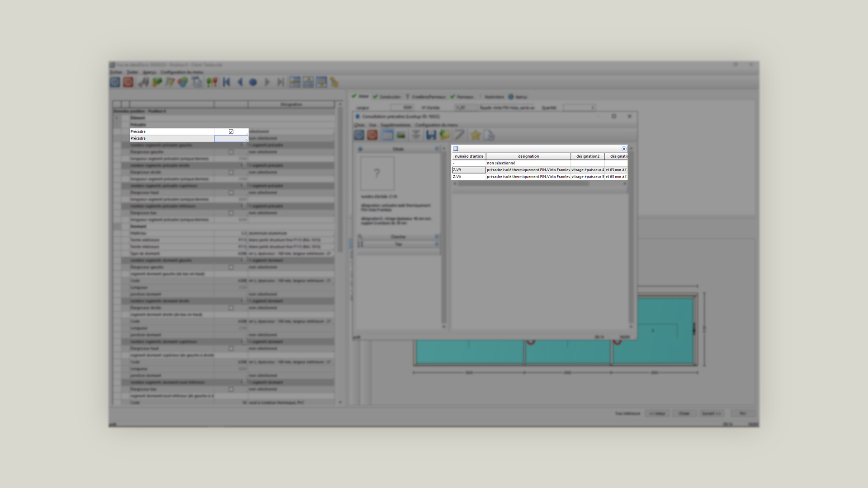Select the first Précadre row label
The width and height of the screenshot is (868, 488).
[172, 131]
